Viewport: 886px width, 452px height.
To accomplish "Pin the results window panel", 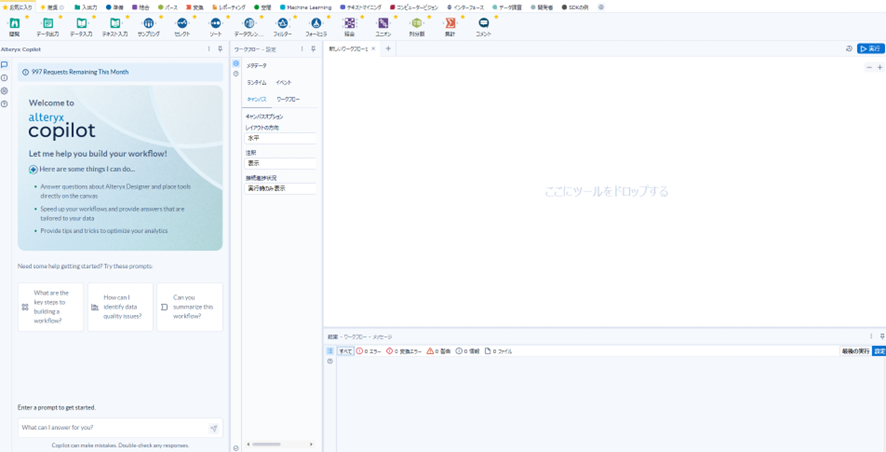I will [882, 336].
